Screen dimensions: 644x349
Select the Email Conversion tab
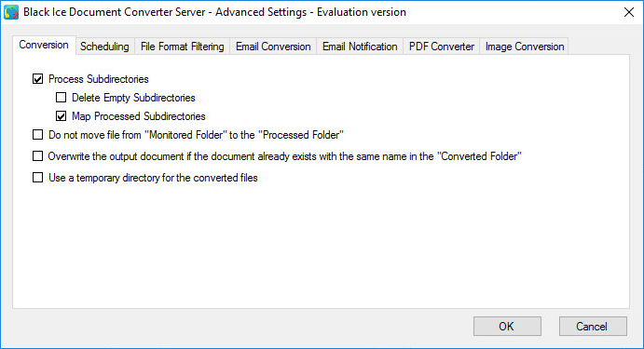coord(273,47)
